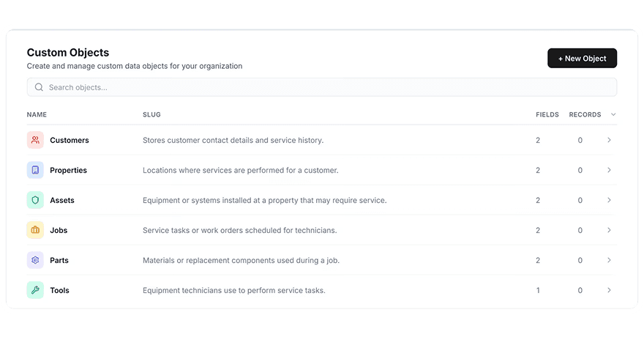
Task: Click the magnifier icon in search bar
Action: point(39,87)
